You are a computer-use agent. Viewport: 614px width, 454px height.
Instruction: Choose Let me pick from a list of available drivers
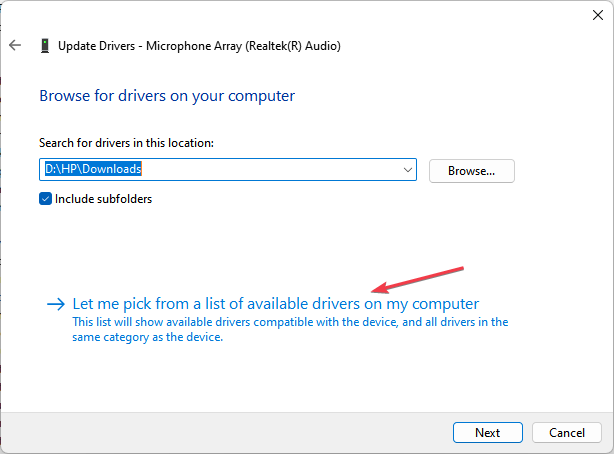click(x=276, y=304)
